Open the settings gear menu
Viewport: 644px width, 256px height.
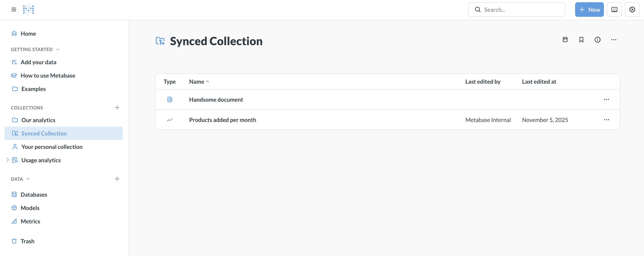tap(632, 10)
